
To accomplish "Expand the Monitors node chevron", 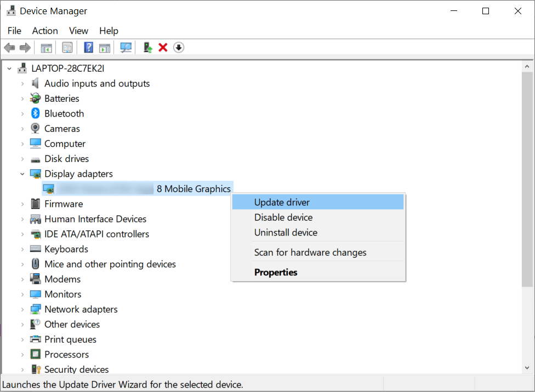I will (x=22, y=294).
